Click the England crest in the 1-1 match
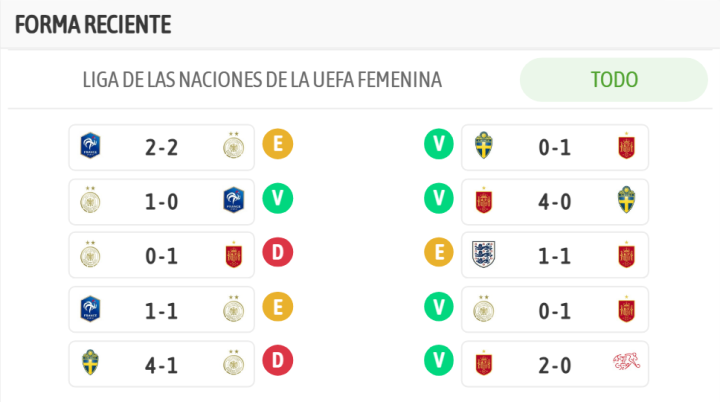The height and width of the screenshot is (402, 720). tap(484, 256)
